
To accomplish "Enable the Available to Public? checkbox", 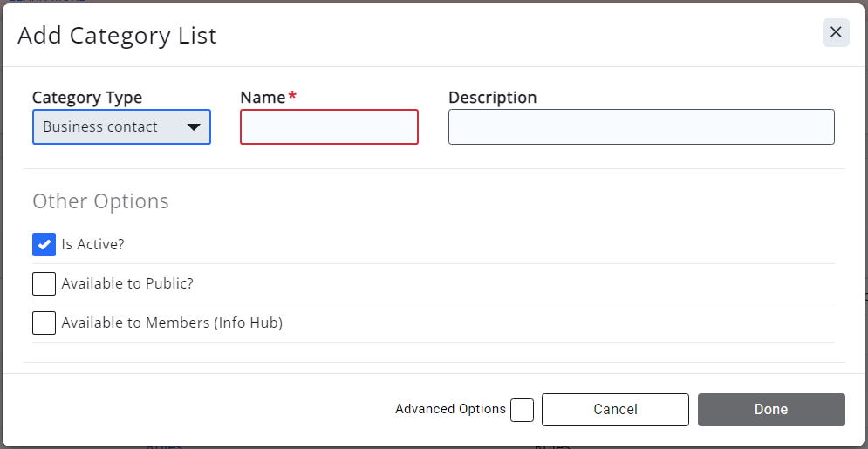I will (44, 284).
